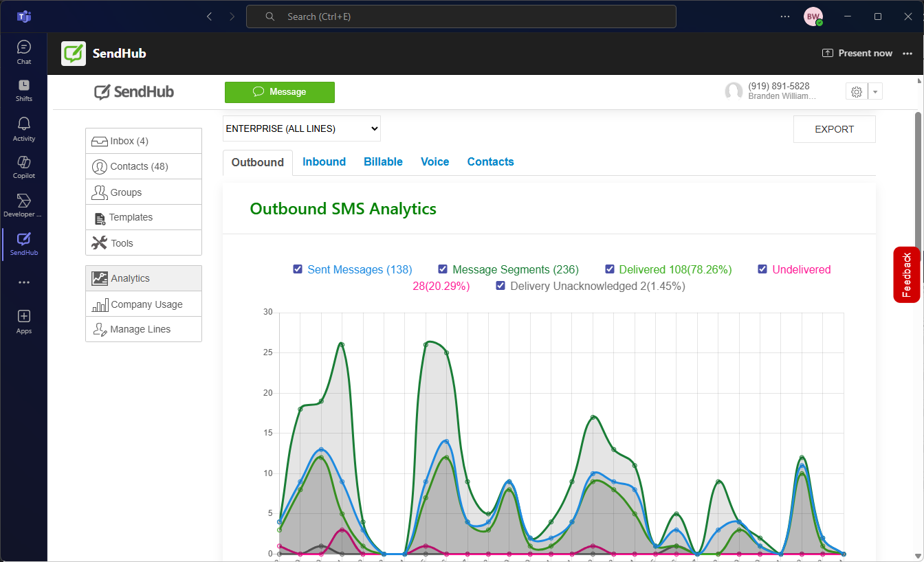
Task: Uncheck the Sent Messages checkbox
Action: [x=298, y=269]
